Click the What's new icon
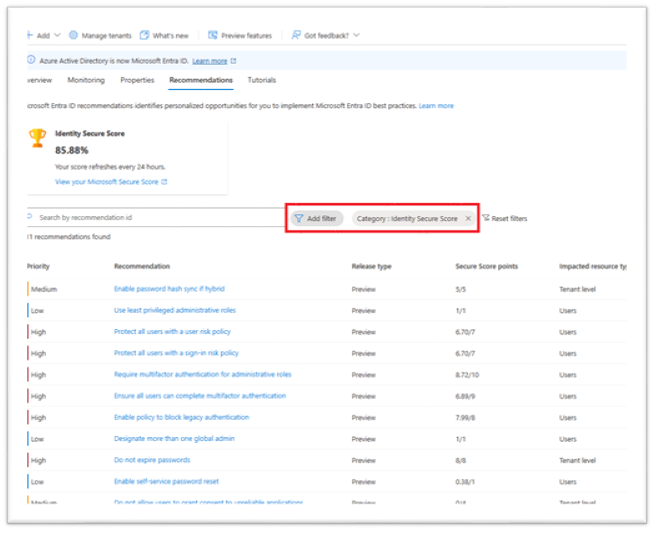Image resolution: width=654 pixels, height=534 pixels. coord(144,35)
